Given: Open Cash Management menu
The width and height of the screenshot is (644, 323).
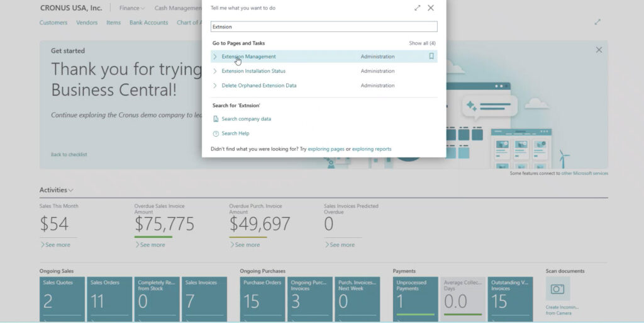Looking at the screenshot, I should (x=178, y=8).
